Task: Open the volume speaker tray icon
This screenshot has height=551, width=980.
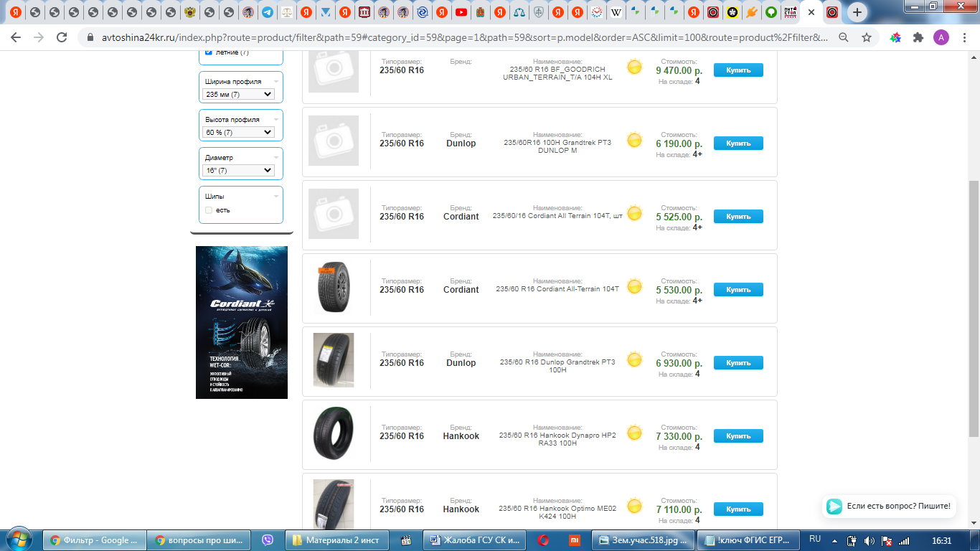Action: [x=869, y=540]
